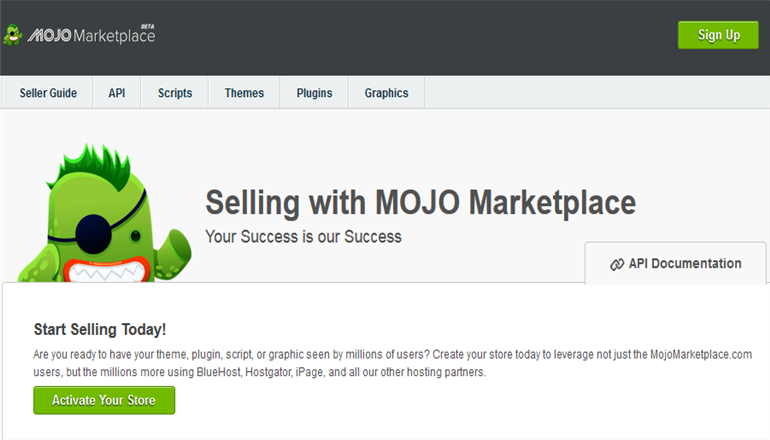
Task: Click the paragraph mentioning BlueHost and Hostgator
Action: coord(392,363)
